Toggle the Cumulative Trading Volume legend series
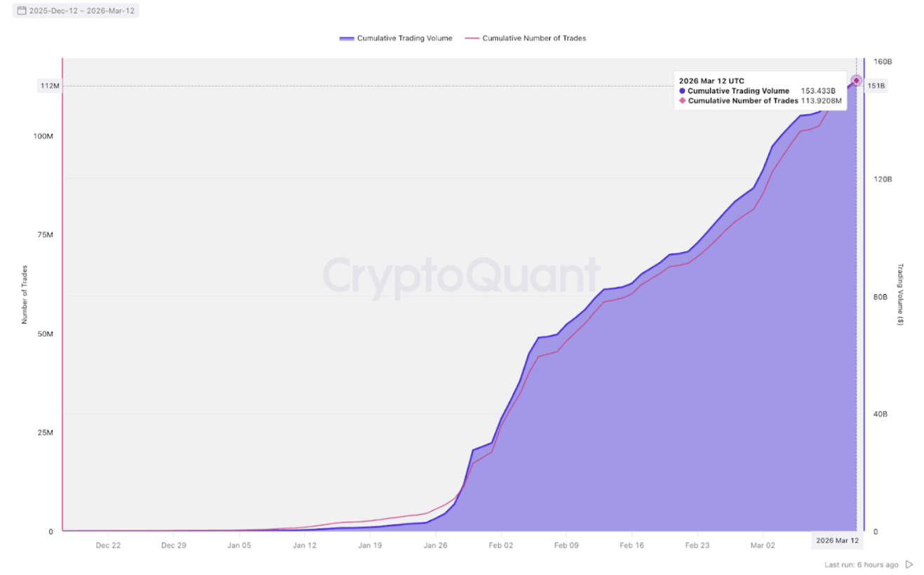Image resolution: width=924 pixels, height=575 pixels. click(x=404, y=38)
